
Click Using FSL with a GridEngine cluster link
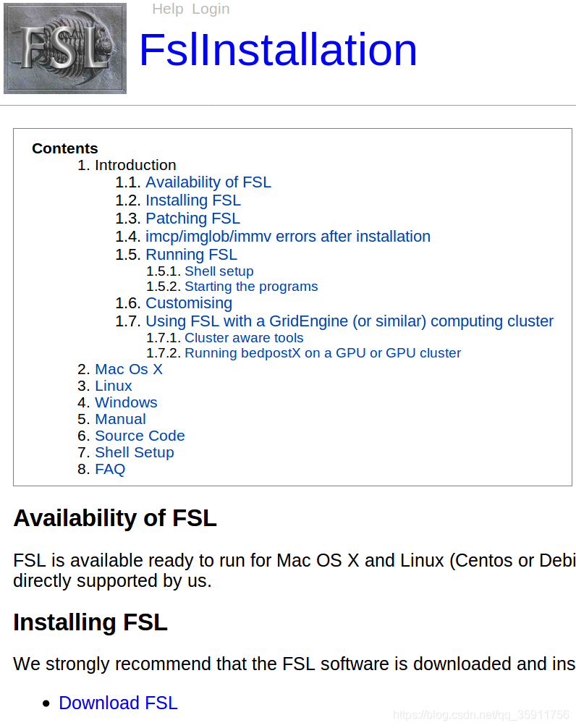coord(350,321)
